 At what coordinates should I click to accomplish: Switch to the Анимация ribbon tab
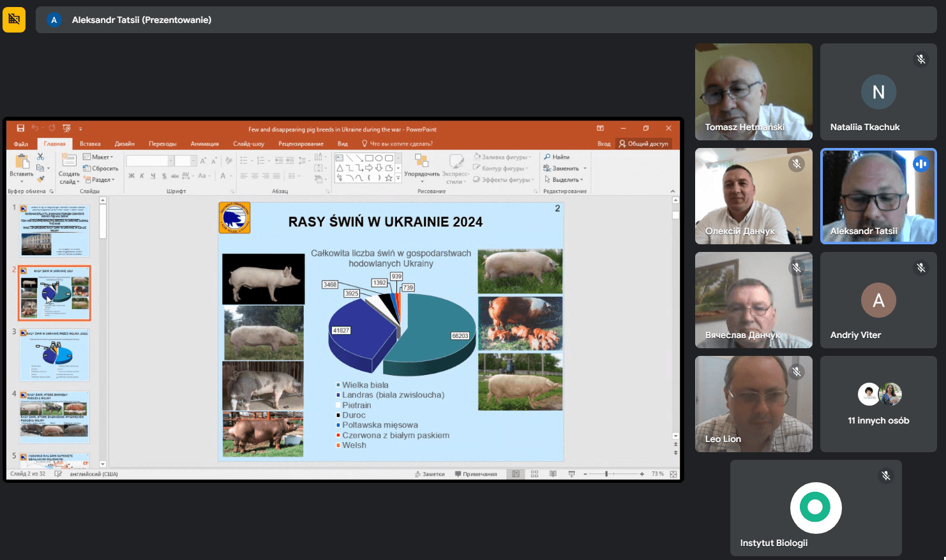click(204, 144)
